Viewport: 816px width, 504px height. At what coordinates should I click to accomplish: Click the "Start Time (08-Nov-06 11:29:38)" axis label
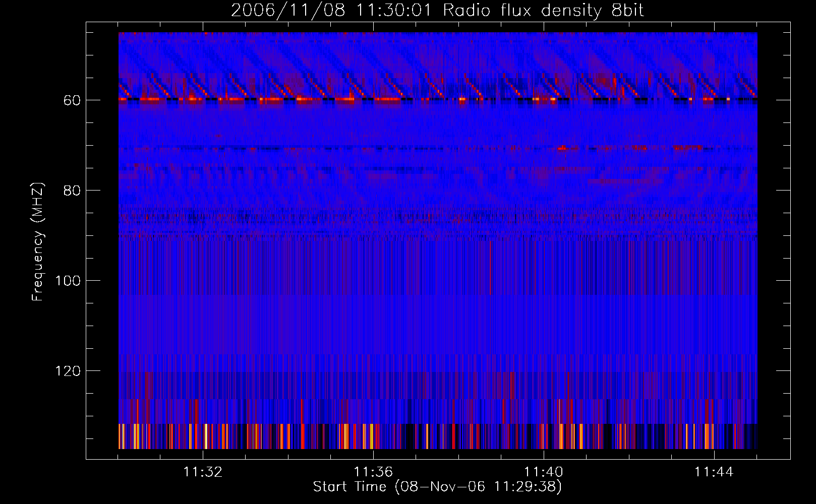pyautogui.click(x=437, y=487)
